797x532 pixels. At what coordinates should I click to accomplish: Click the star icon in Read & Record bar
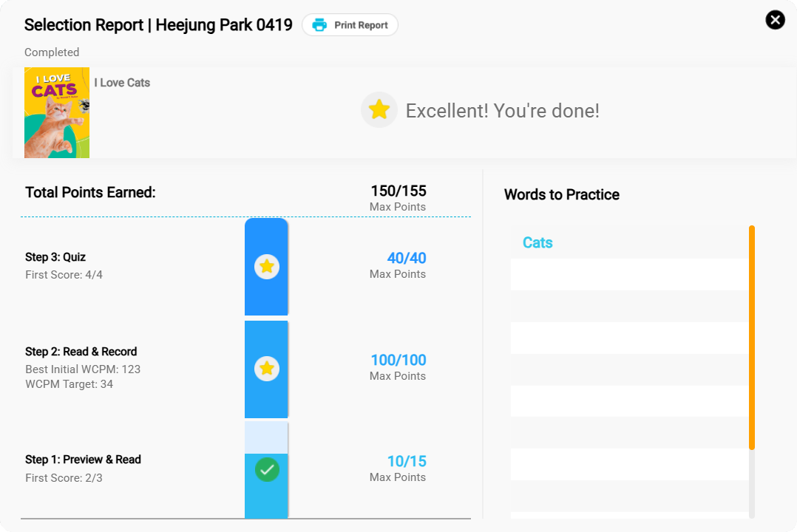267,369
